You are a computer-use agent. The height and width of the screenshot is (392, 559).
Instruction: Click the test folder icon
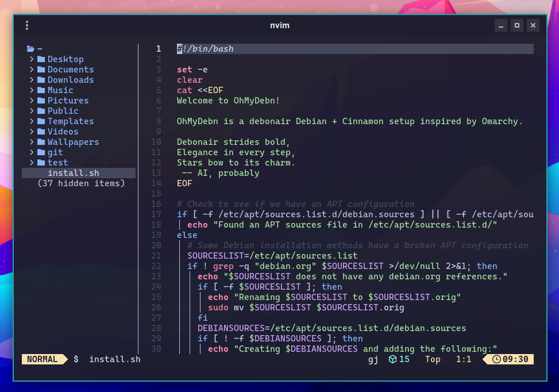click(x=41, y=162)
